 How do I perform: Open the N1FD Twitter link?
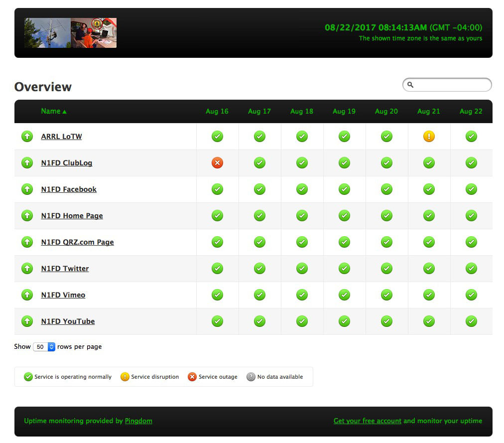(x=65, y=268)
